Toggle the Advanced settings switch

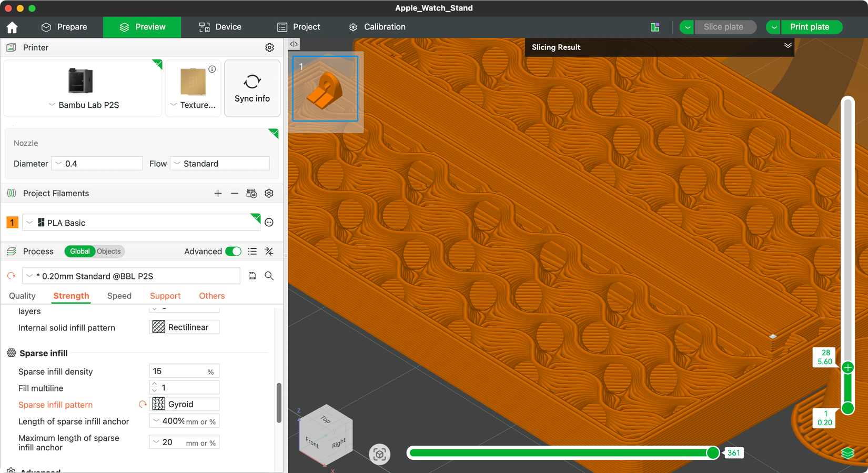point(233,251)
